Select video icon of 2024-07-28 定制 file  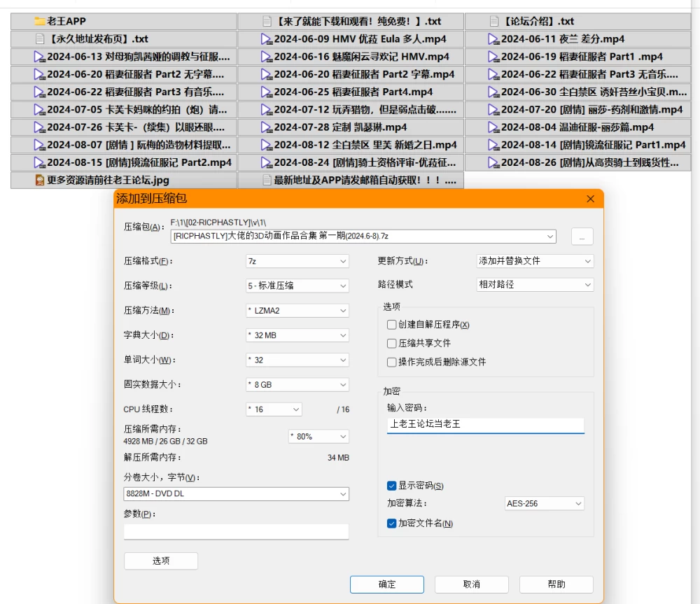[267, 127]
